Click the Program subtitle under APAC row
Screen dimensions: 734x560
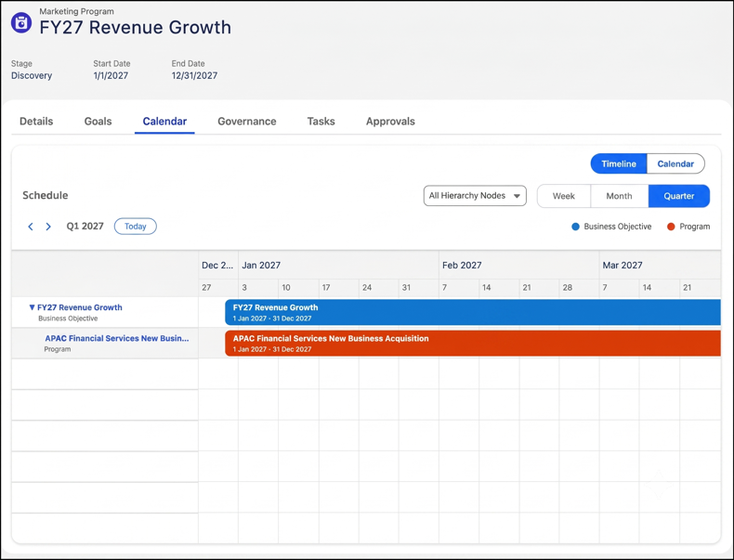(57, 349)
